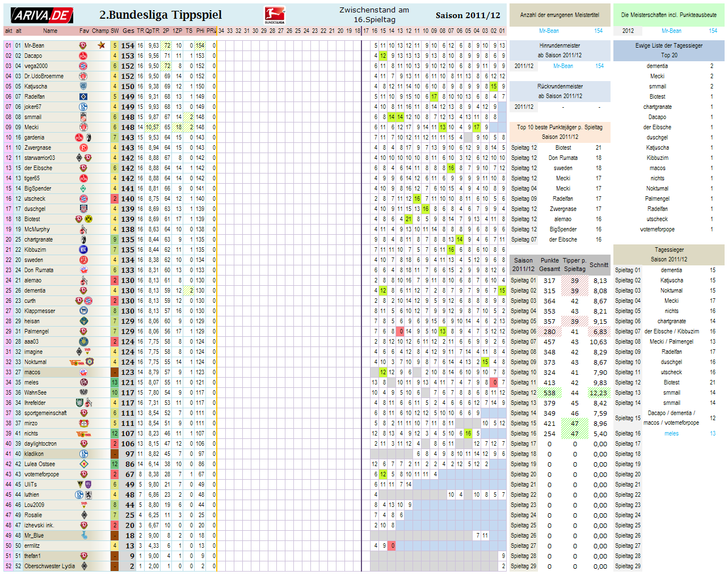Click the club logo in WahnSee's row
The height and width of the screenshot is (575, 728).
click(83, 392)
